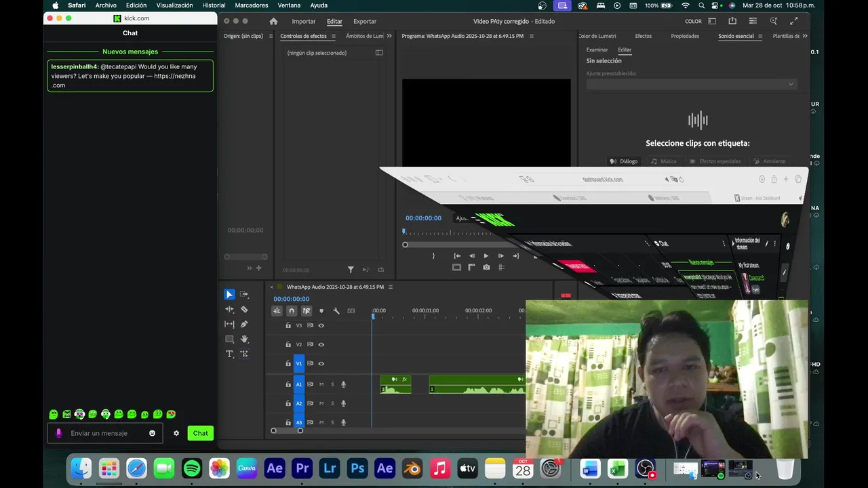Open the Program monitor Button Editor grid icon
Screen dimensions: 868x488
(501, 267)
